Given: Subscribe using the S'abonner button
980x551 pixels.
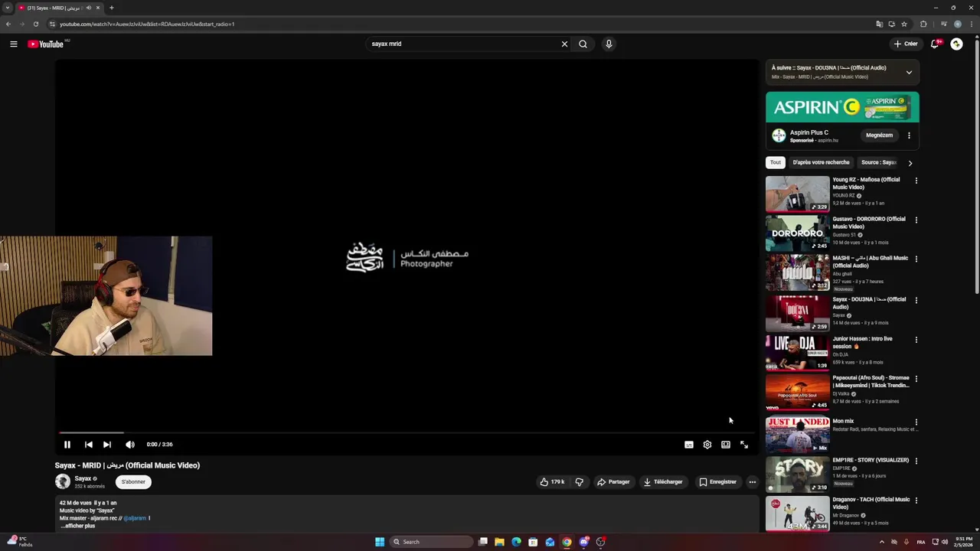Looking at the screenshot, I should click(x=133, y=482).
